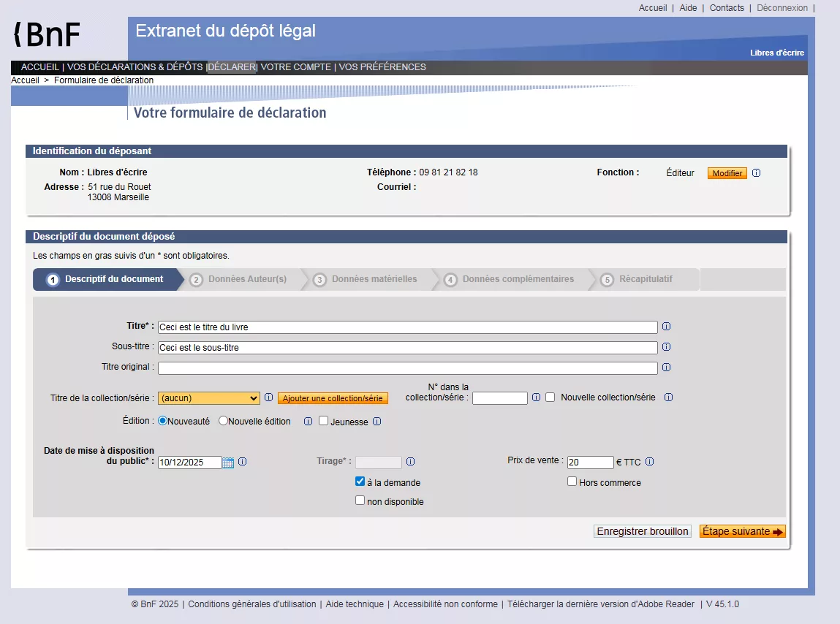Click into the Titre original input field
Image resolution: width=840 pixels, height=624 pixels.
[407, 368]
